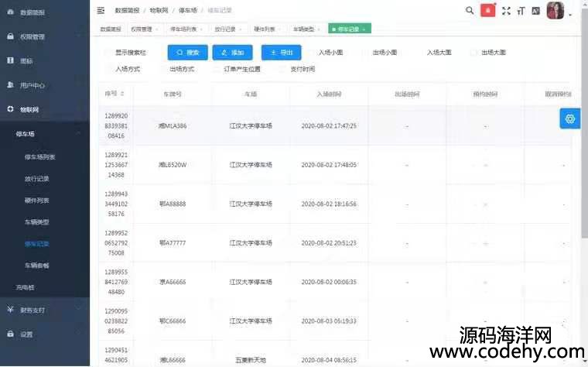
Task: Check the 订单产生位置 checkbox
Action: [217, 69]
